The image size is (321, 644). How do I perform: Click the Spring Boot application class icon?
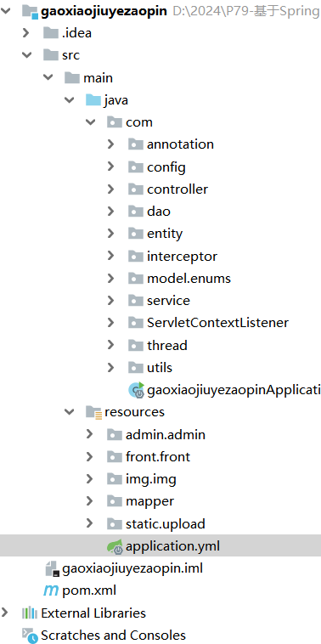[x=136, y=390]
